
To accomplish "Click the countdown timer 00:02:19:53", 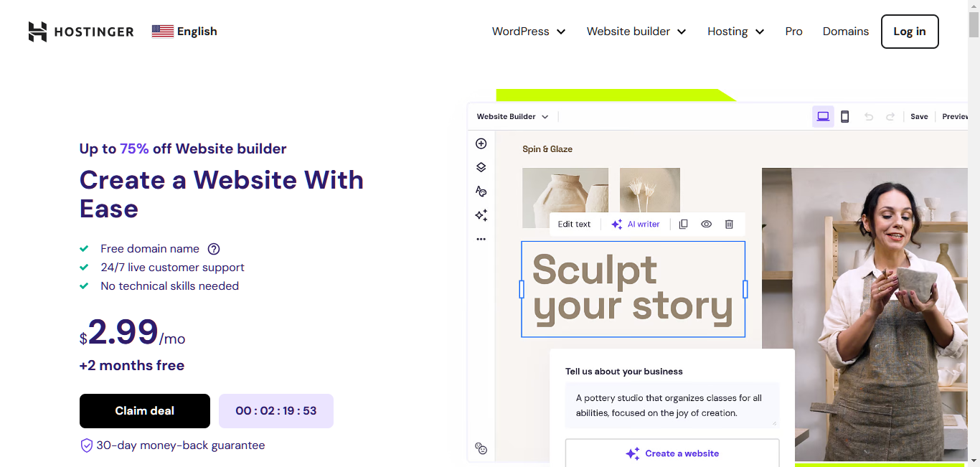I will coord(276,411).
